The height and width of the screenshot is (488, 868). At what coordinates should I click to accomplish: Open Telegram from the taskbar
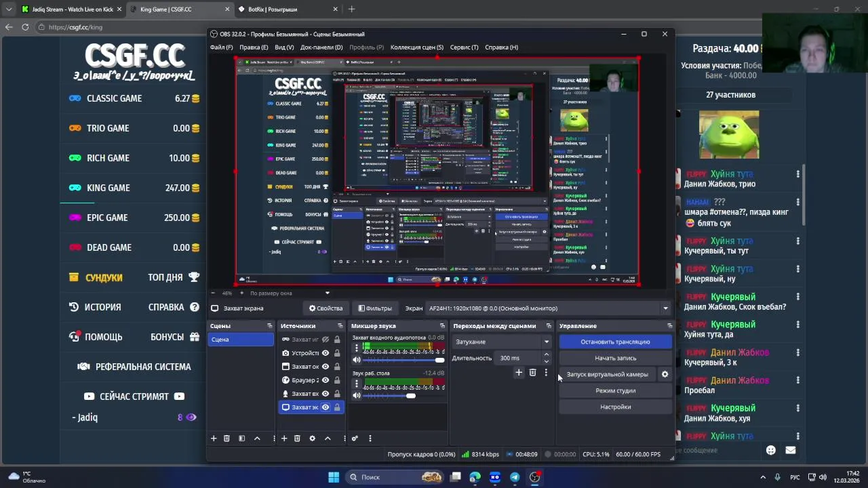point(515,477)
